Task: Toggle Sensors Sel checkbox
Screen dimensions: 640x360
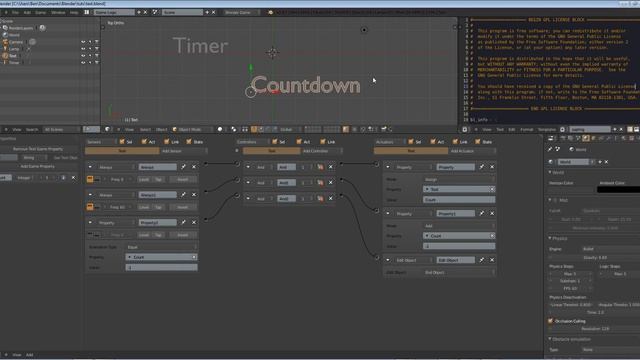Action: tap(122, 142)
